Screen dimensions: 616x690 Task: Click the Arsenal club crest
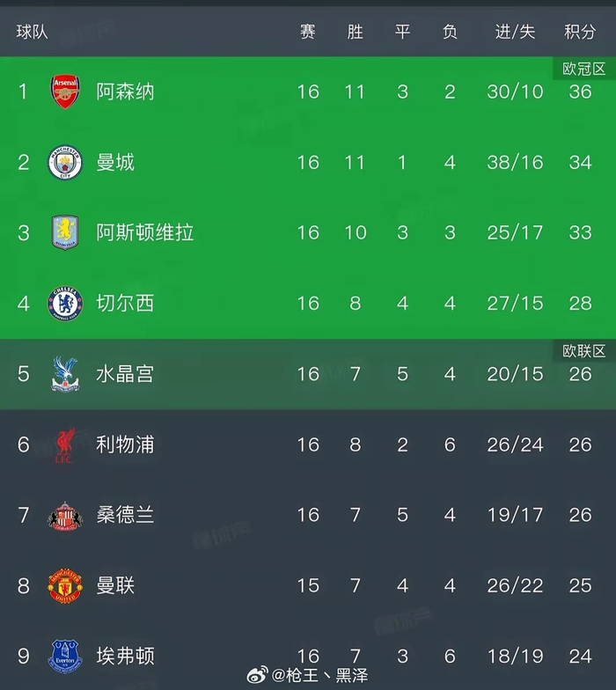(66, 92)
